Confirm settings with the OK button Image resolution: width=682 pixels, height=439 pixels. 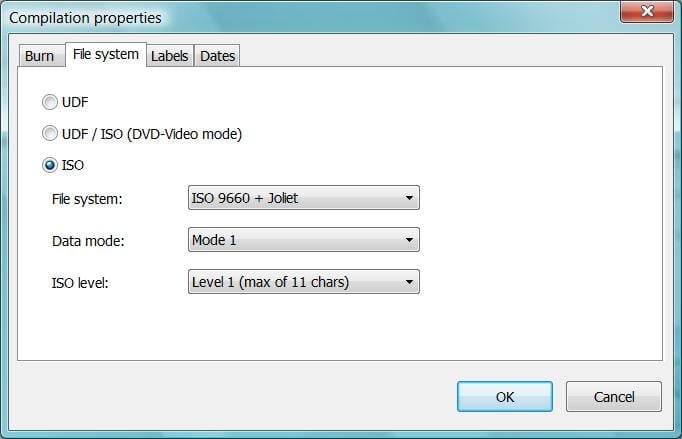click(505, 397)
